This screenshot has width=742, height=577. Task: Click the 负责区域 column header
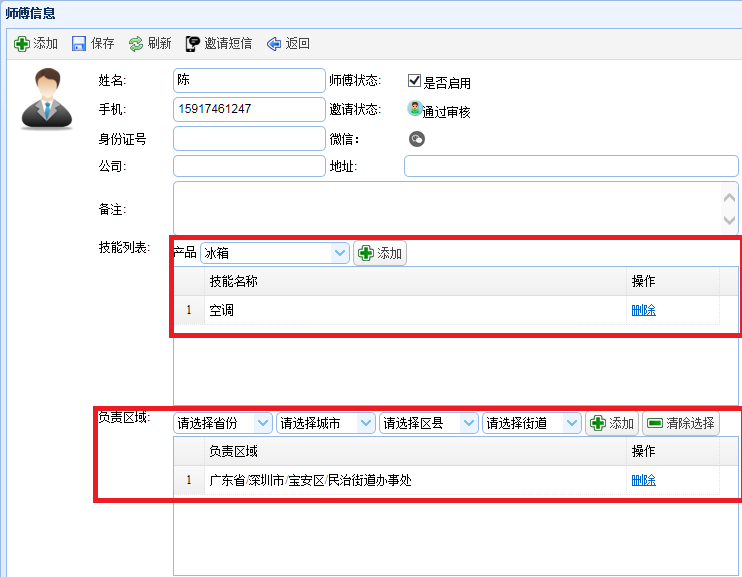pyautogui.click(x=415, y=451)
